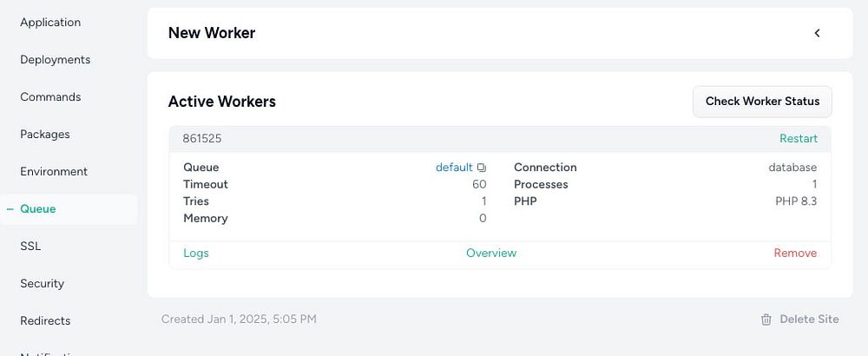Click the copy icon beside default queue

483,168
